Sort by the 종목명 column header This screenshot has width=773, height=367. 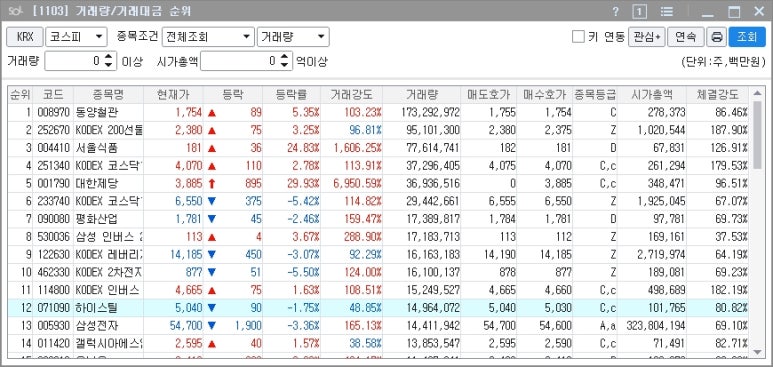pos(108,95)
